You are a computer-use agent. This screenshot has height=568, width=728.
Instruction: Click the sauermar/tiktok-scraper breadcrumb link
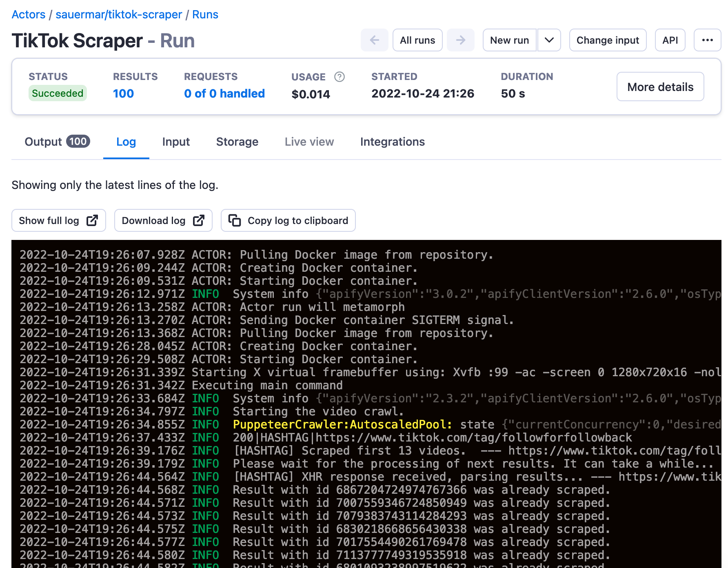coord(119,14)
